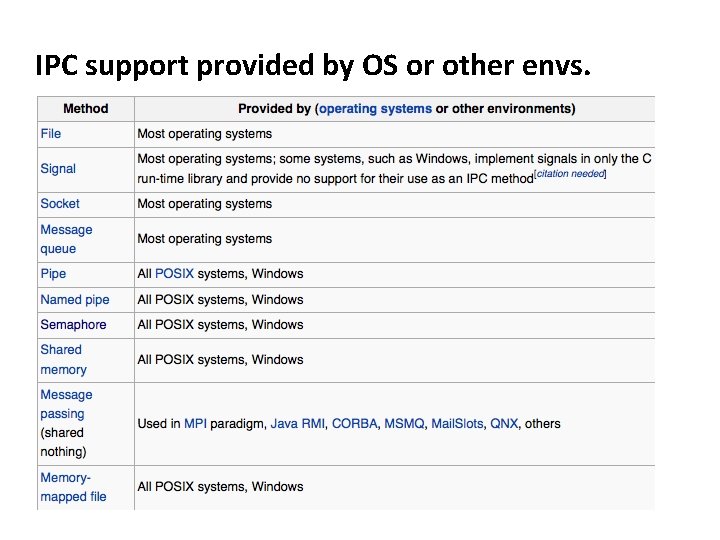Click the MSMQ link
Image resolution: width=720 pixels, height=540 pixels.
404,423
